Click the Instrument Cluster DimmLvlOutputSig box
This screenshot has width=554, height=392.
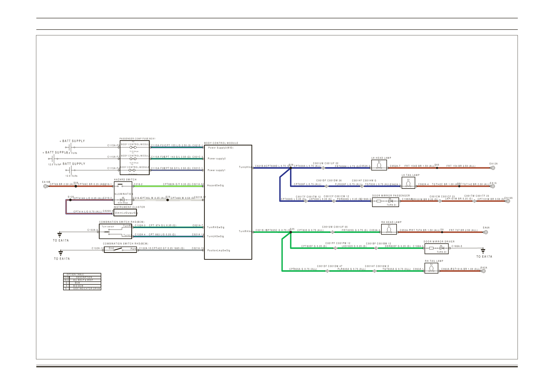coord(125,213)
